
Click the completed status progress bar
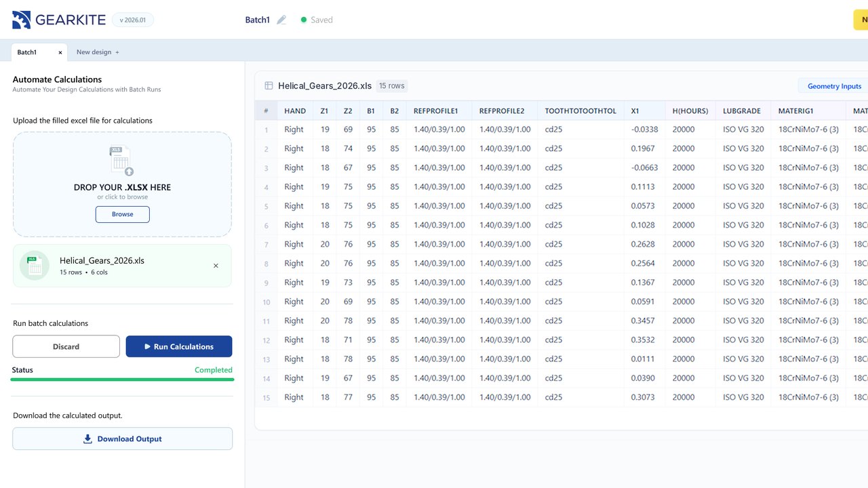tap(122, 380)
